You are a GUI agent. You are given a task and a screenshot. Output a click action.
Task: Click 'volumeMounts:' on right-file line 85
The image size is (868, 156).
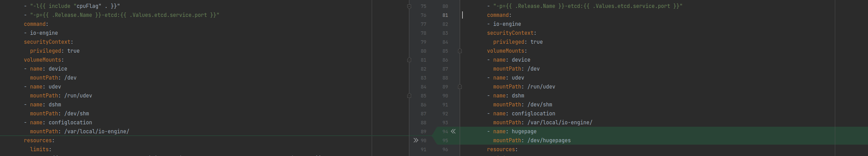click(507, 51)
